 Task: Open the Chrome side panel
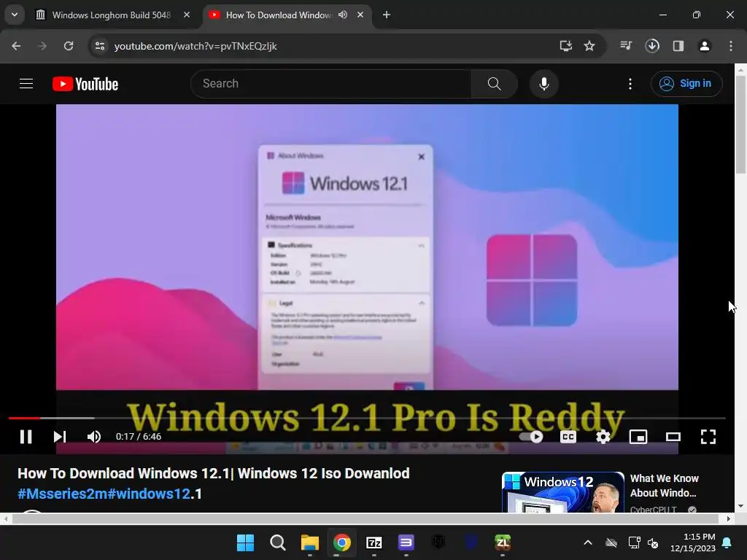pyautogui.click(x=678, y=46)
